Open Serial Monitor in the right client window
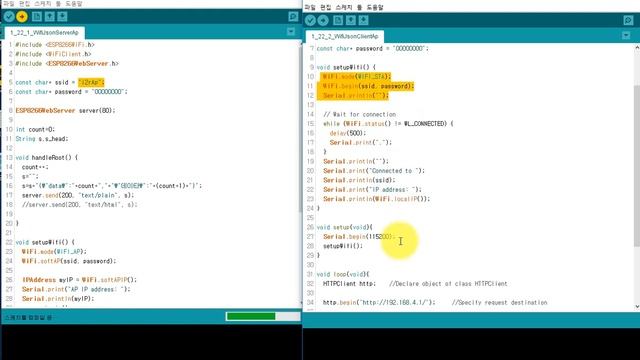 [628, 20]
